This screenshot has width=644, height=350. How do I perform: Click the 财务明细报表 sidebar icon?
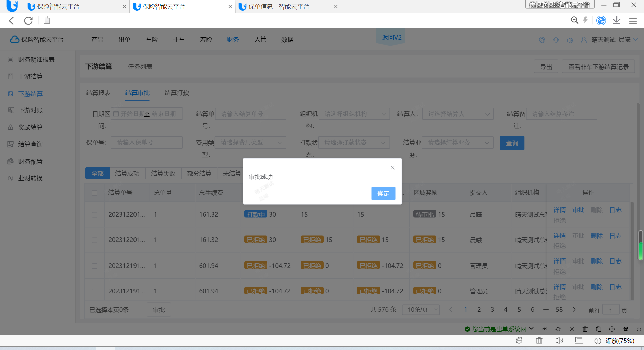point(11,59)
